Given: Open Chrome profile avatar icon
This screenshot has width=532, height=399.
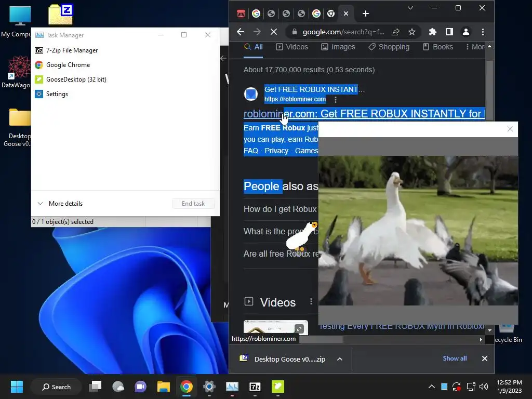Looking at the screenshot, I should pyautogui.click(x=466, y=32).
